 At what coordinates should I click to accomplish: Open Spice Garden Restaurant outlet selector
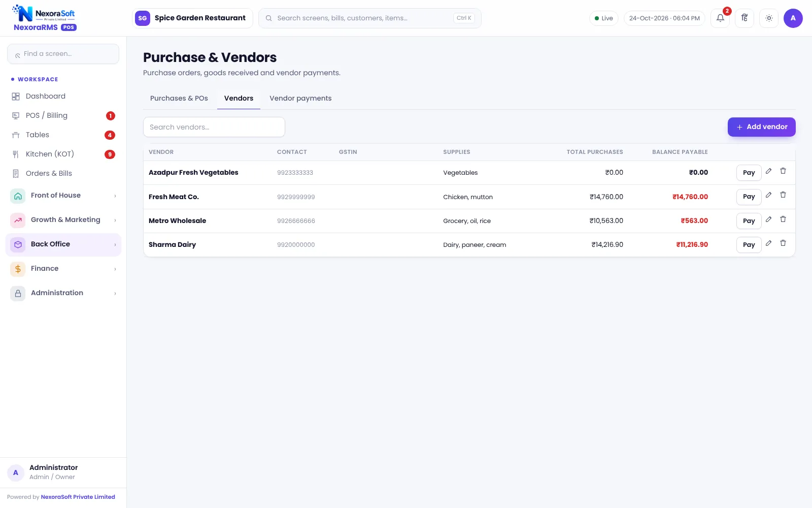(192, 18)
